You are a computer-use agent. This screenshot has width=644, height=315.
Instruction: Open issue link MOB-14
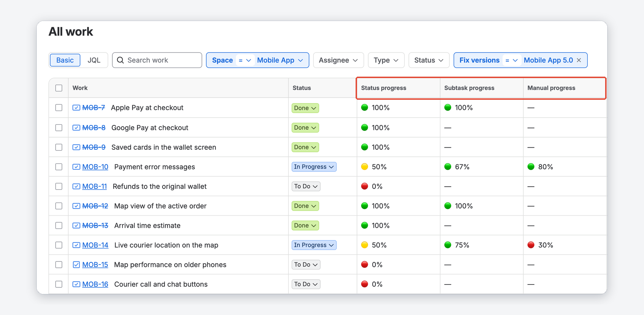95,245
